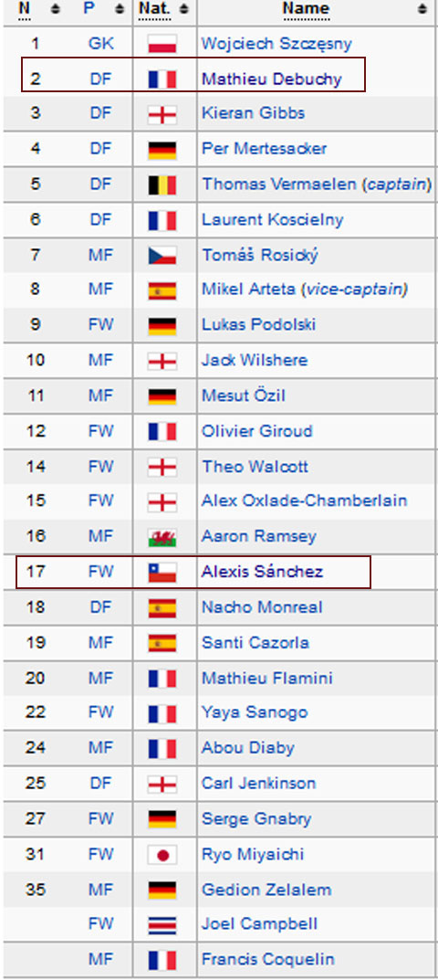Click Poland flag beside Wojciech Szczęsny

(162, 45)
